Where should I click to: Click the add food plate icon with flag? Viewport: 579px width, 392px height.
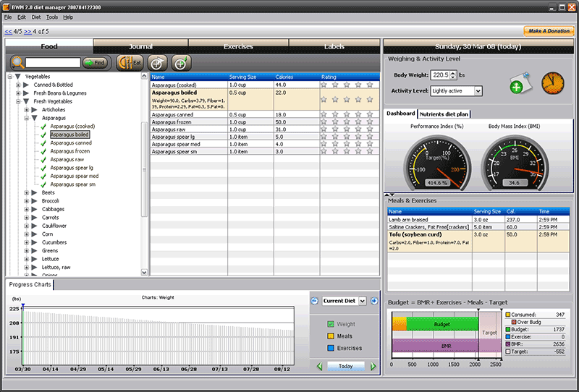coord(157,63)
